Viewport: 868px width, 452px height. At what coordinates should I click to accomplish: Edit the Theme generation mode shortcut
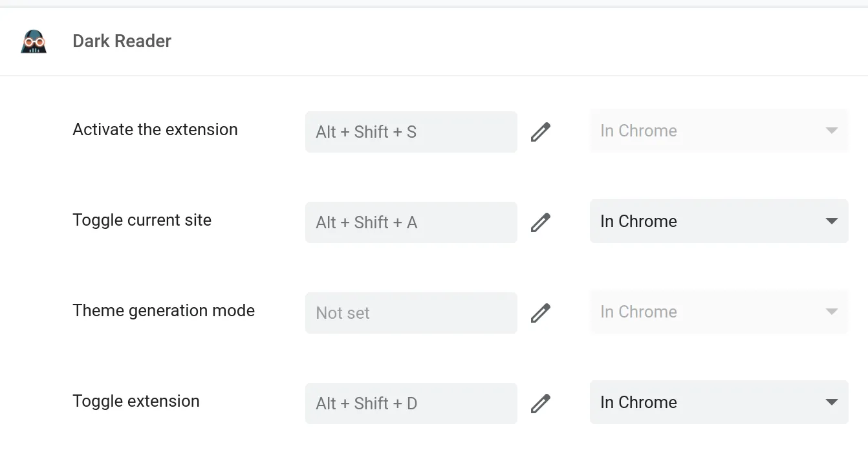(541, 313)
